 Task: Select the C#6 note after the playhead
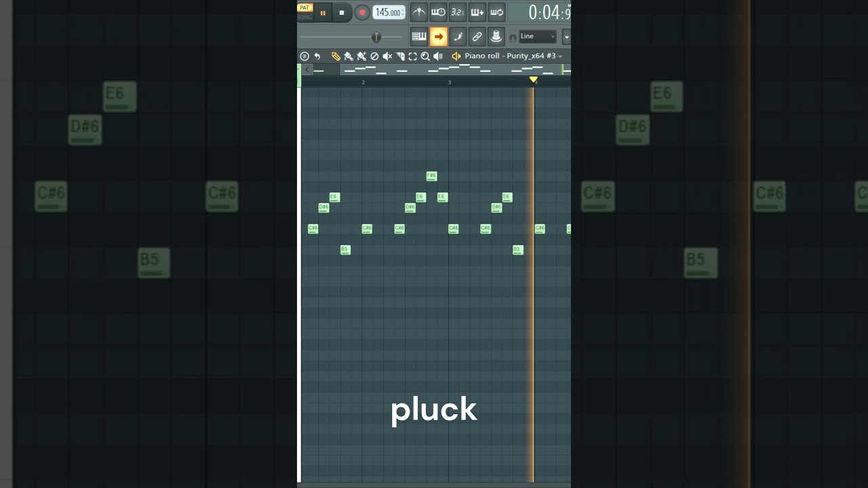click(540, 229)
